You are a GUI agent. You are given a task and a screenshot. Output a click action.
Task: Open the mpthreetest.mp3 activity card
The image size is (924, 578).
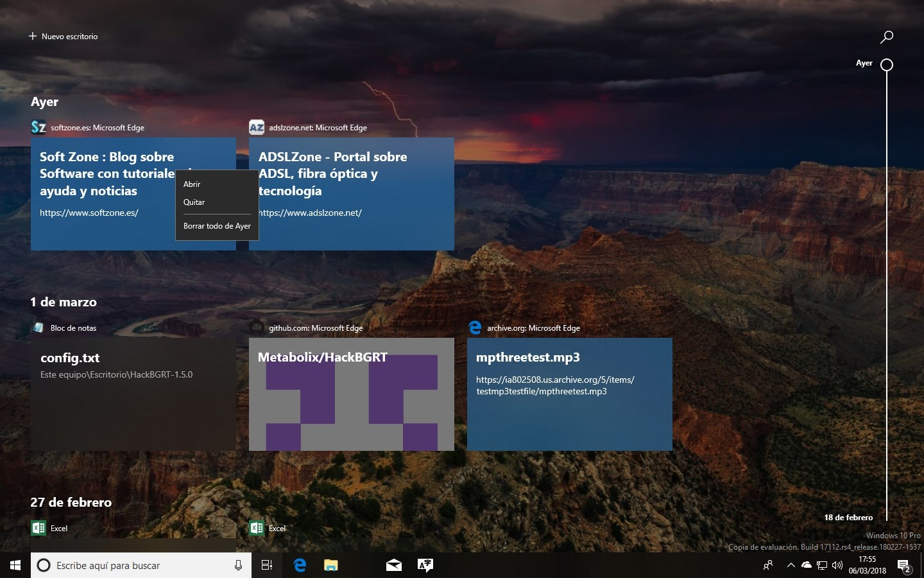point(570,394)
